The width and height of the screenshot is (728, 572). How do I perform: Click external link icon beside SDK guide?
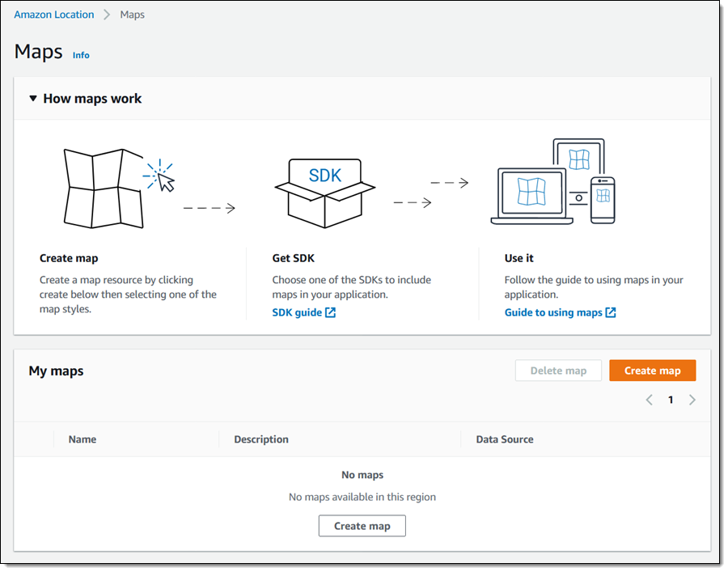[330, 312]
